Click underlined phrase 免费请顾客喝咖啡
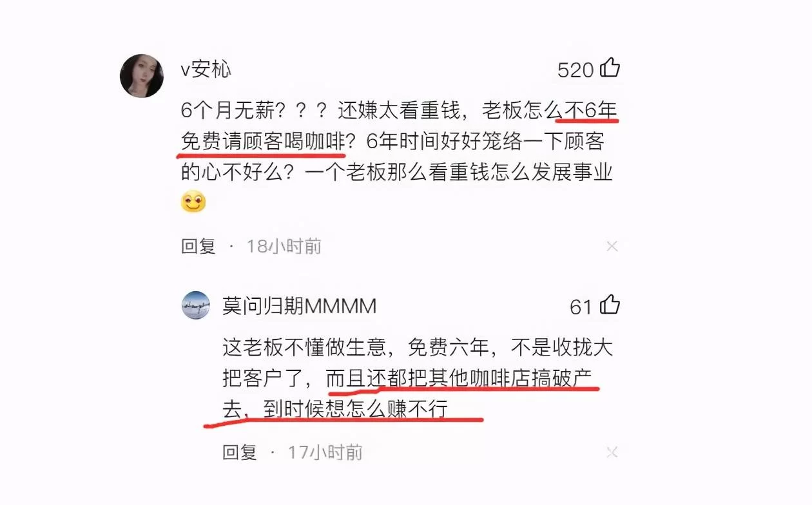The width and height of the screenshot is (812, 505). [263, 142]
